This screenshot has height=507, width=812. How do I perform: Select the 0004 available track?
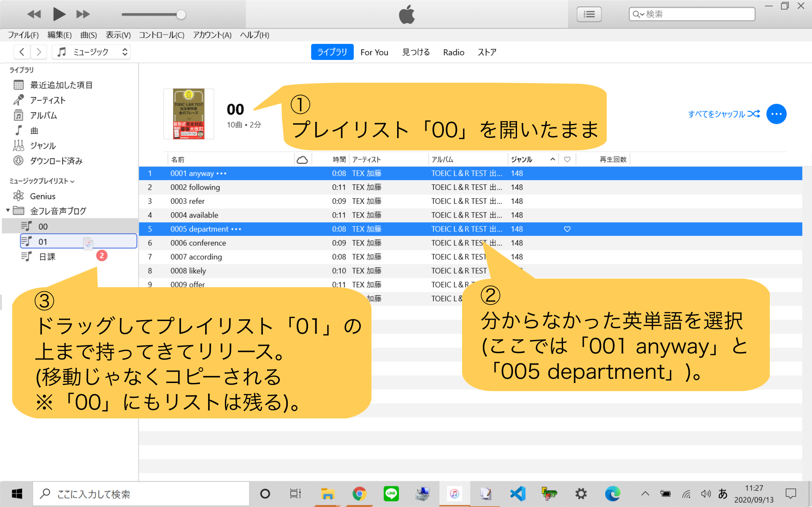(471, 215)
